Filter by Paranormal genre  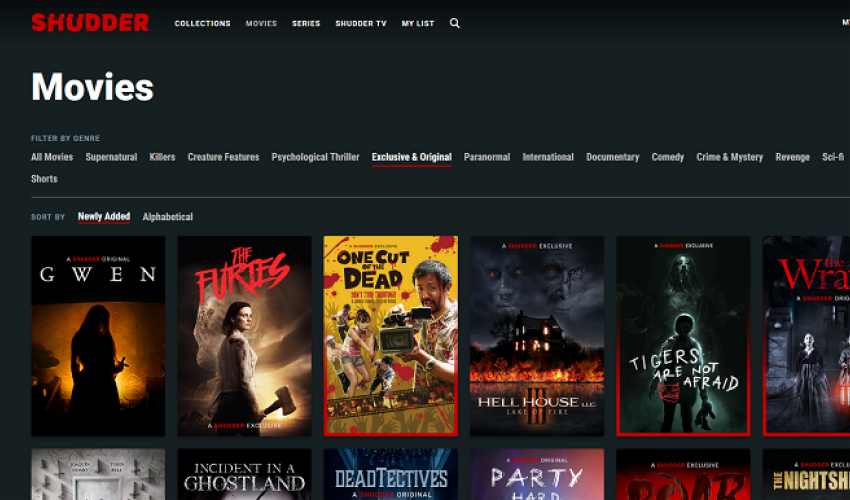pos(487,157)
